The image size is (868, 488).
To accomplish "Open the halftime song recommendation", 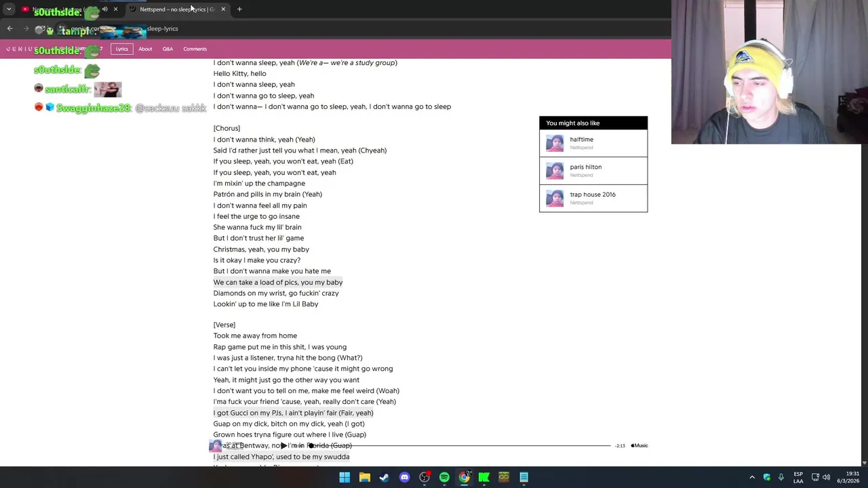I will [x=593, y=143].
